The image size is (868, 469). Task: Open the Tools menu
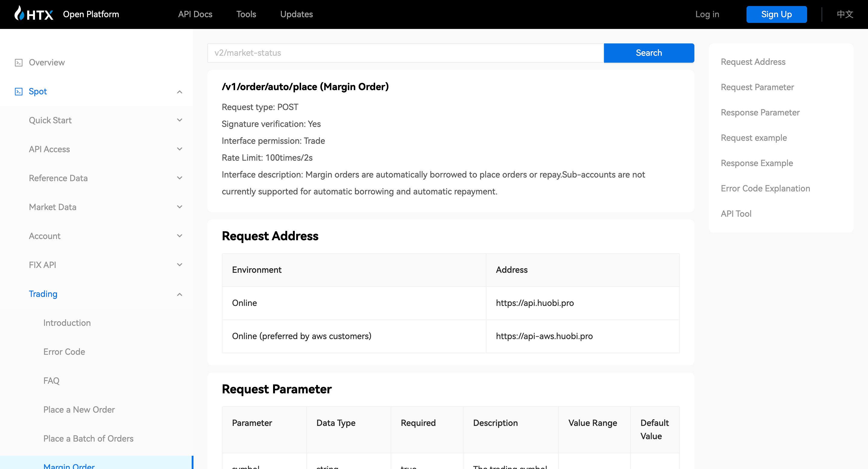click(246, 14)
